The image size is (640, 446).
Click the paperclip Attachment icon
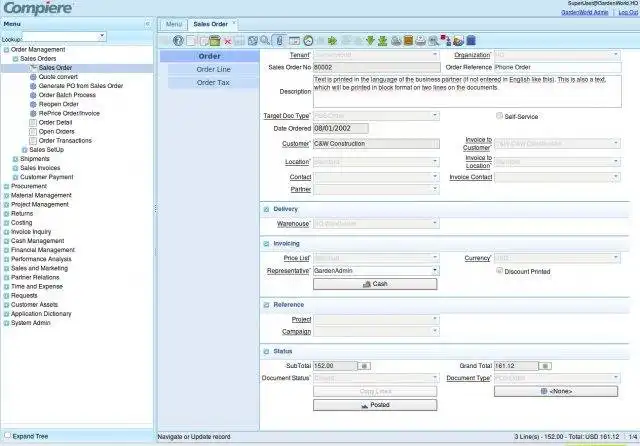[279, 40]
